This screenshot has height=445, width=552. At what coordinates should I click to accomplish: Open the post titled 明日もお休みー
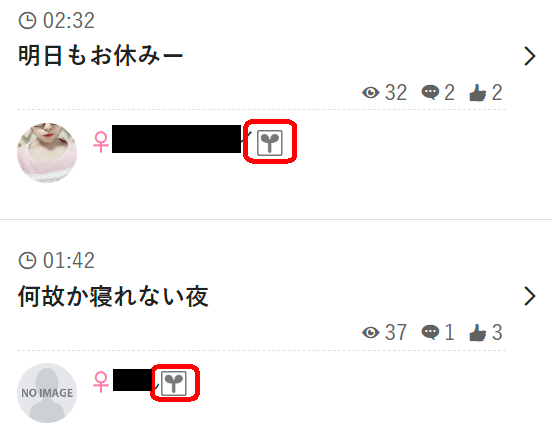click(x=101, y=56)
